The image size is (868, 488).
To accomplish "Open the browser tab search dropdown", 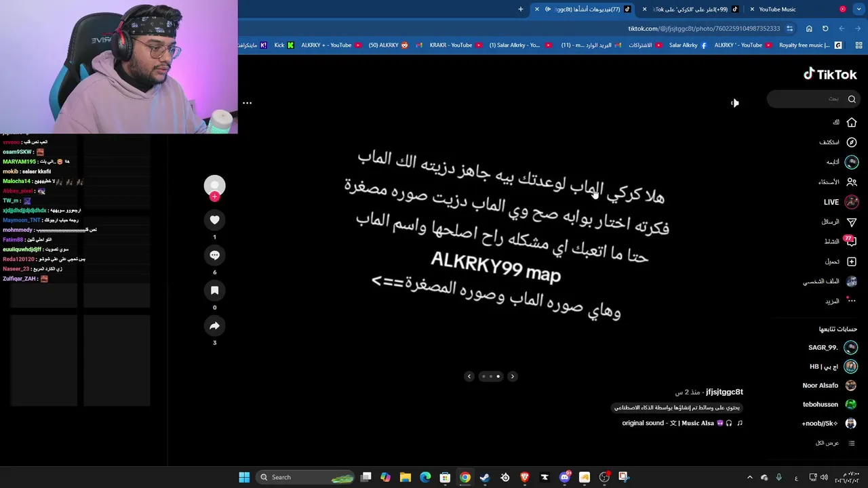I will tap(859, 9).
